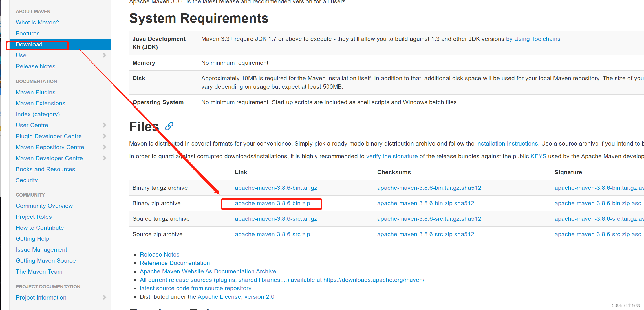Open Project Information link
Viewport: 644px width, 310px height.
point(41,298)
